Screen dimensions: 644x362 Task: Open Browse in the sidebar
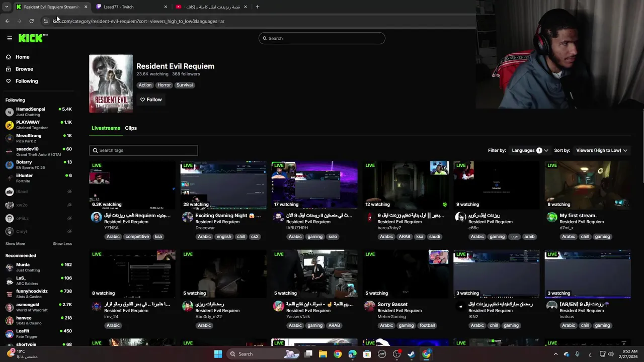24,69
